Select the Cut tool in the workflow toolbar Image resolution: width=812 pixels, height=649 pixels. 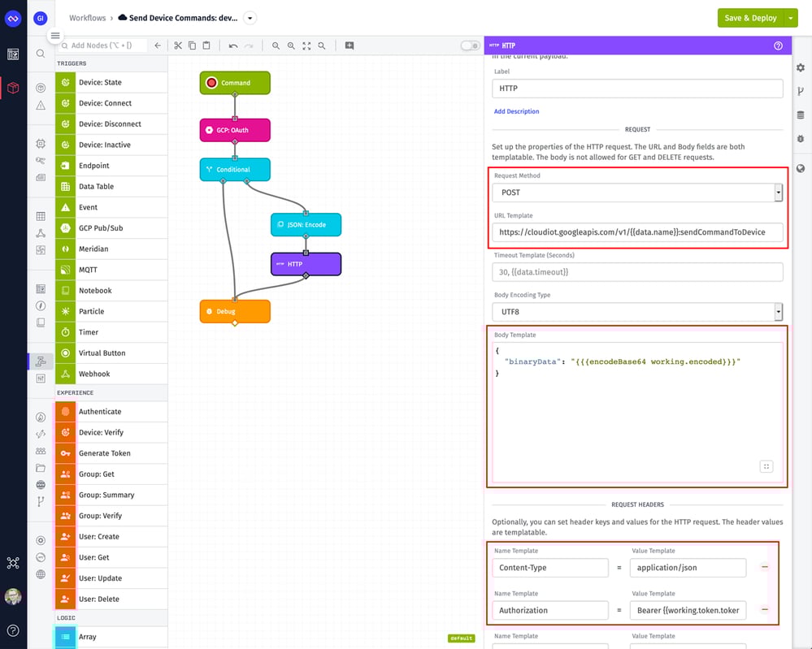tap(178, 45)
